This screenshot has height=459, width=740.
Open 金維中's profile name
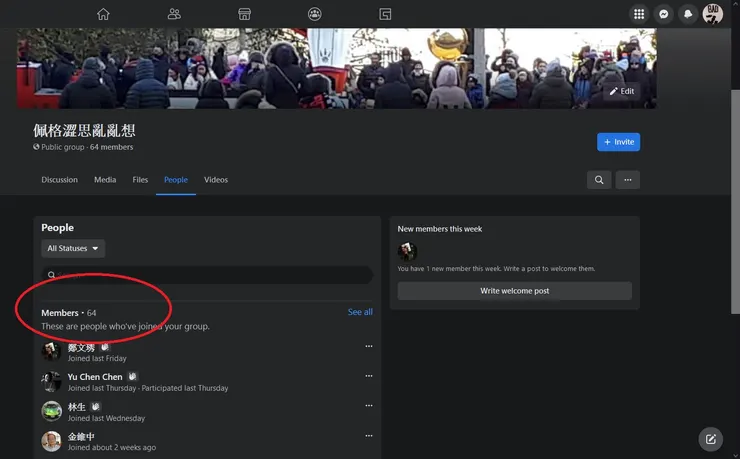pos(81,437)
